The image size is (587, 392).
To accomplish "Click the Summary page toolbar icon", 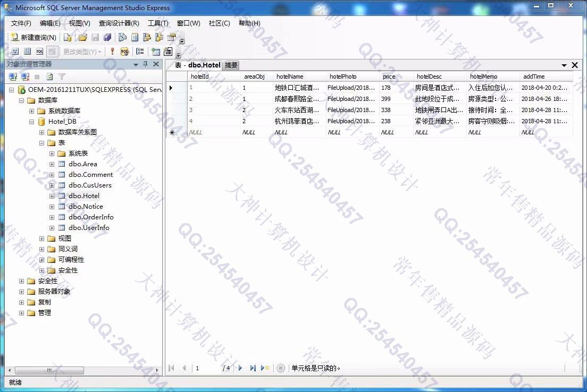I will (135, 37).
